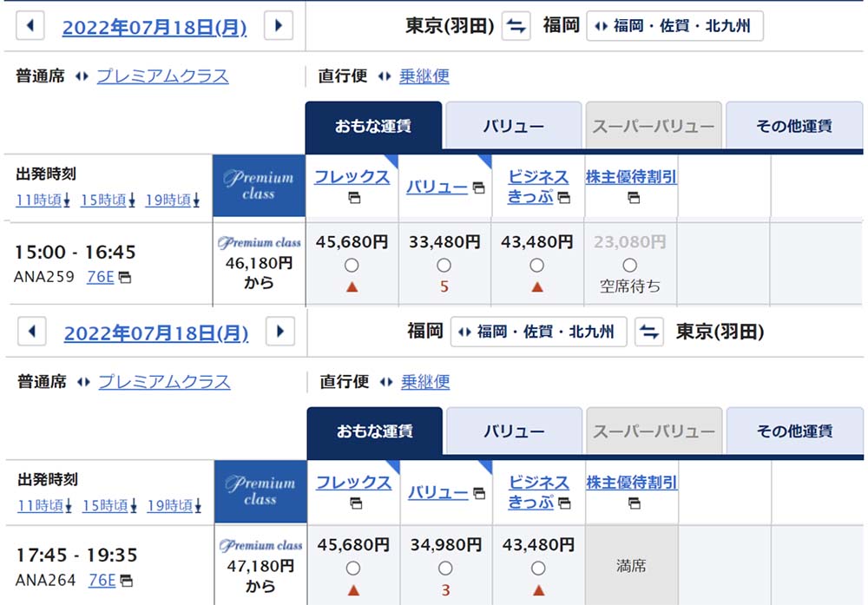Open 福岡・佐賀・北九州 airport selector in top section
This screenshot has width=868, height=605.
pos(674,26)
